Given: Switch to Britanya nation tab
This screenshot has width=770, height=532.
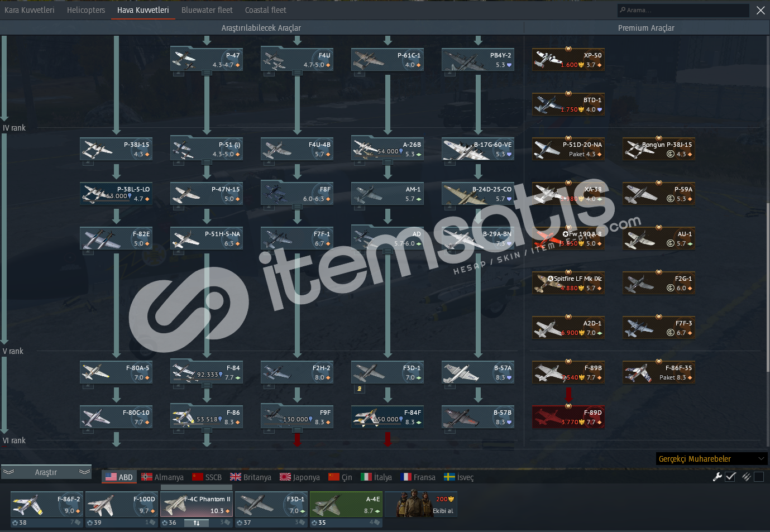Looking at the screenshot, I should point(251,477).
